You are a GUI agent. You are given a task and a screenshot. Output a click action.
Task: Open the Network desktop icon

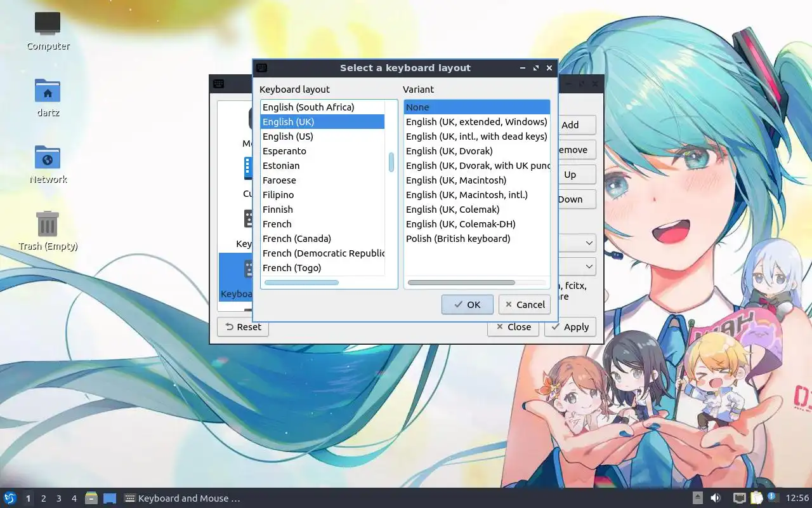pyautogui.click(x=48, y=164)
